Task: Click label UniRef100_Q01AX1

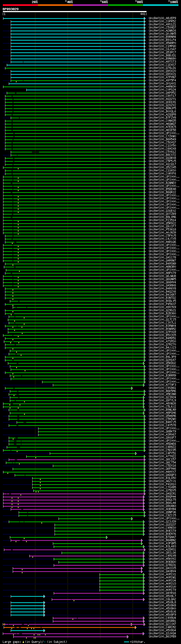Action: (162, 84)
